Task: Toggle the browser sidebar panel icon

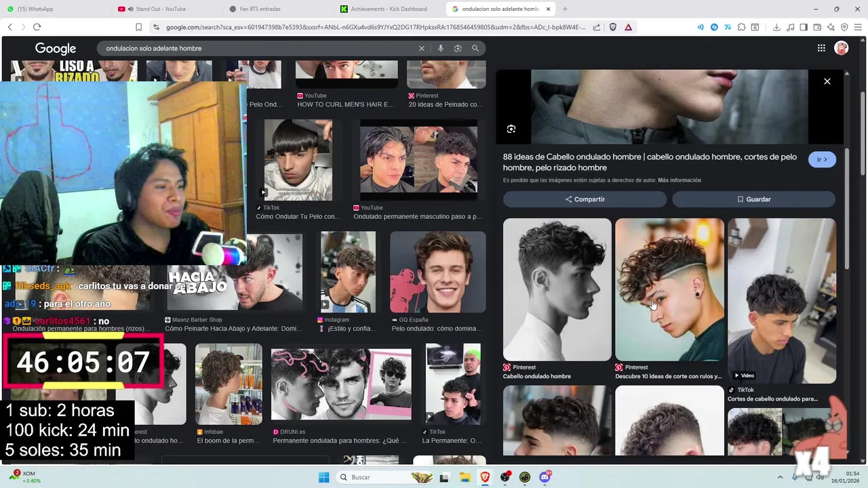Action: click(x=804, y=27)
